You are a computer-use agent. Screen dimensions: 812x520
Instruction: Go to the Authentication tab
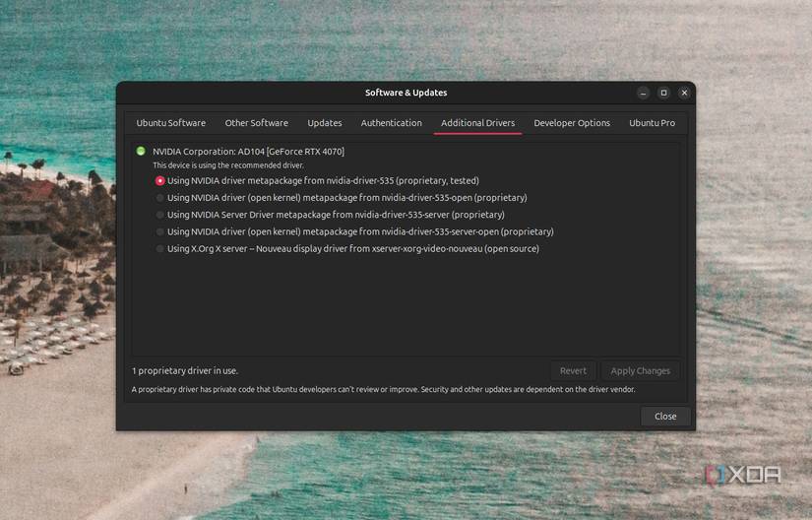coord(392,123)
